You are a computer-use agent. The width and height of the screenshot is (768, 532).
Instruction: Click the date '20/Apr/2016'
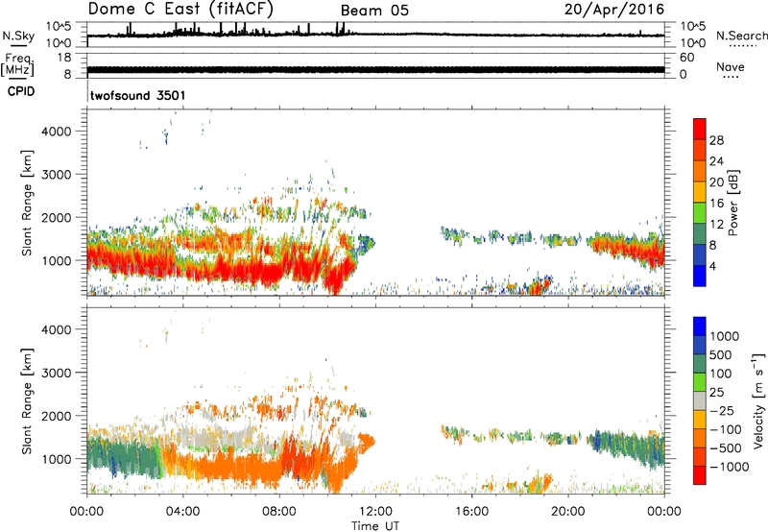pos(614,10)
